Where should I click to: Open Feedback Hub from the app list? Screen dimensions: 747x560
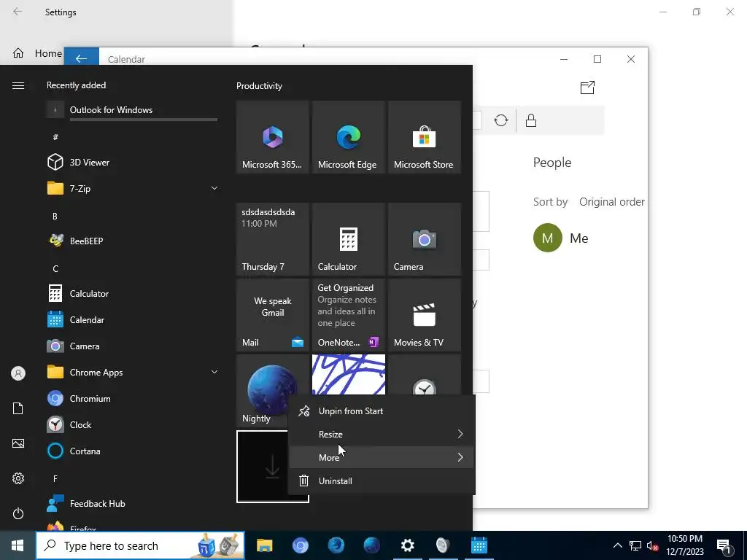coord(133,504)
